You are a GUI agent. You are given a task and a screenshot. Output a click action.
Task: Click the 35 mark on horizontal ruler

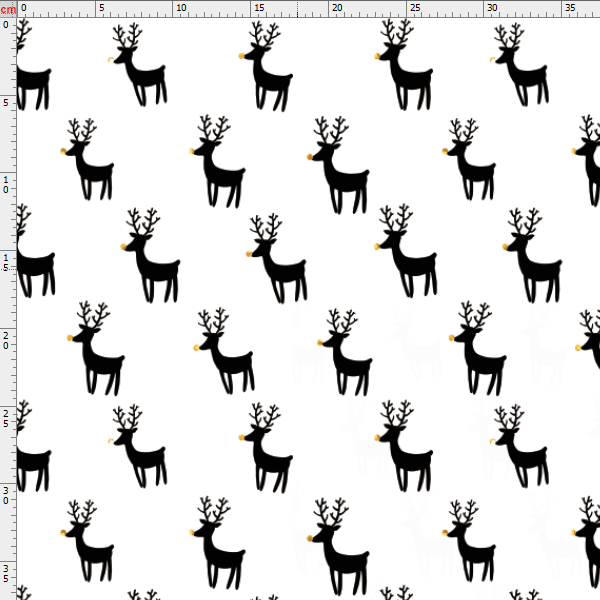pos(570,8)
